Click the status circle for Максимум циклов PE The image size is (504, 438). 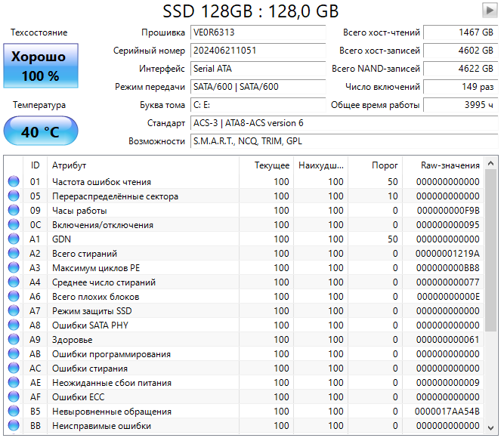[x=14, y=267]
